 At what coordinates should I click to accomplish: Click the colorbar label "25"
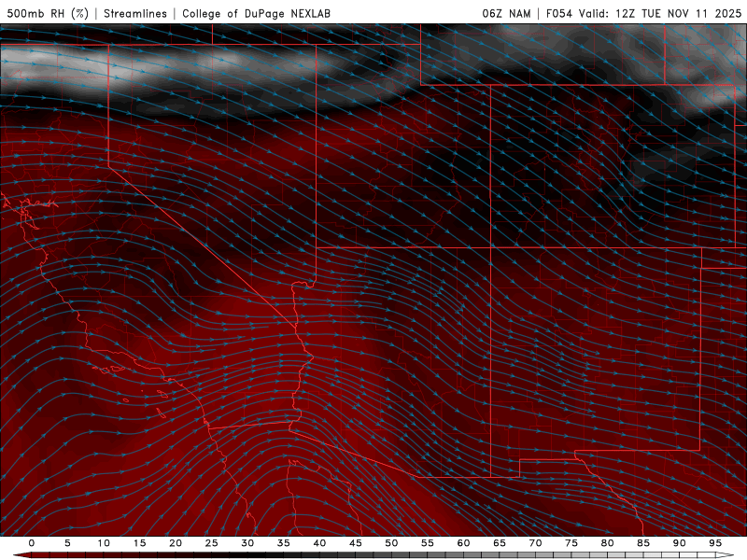212,543
